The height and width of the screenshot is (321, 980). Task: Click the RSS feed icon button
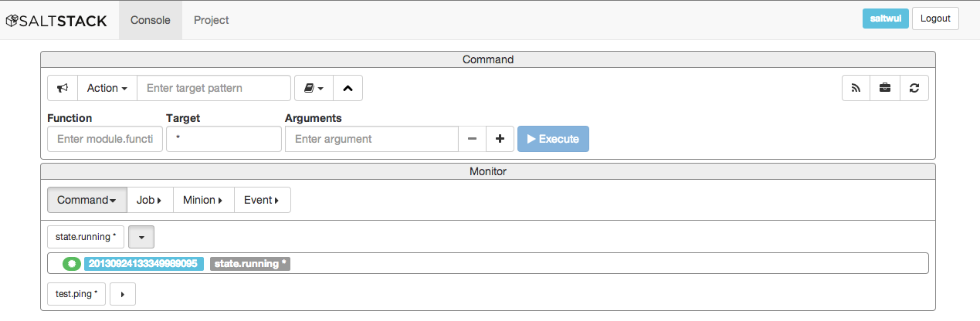click(x=856, y=88)
